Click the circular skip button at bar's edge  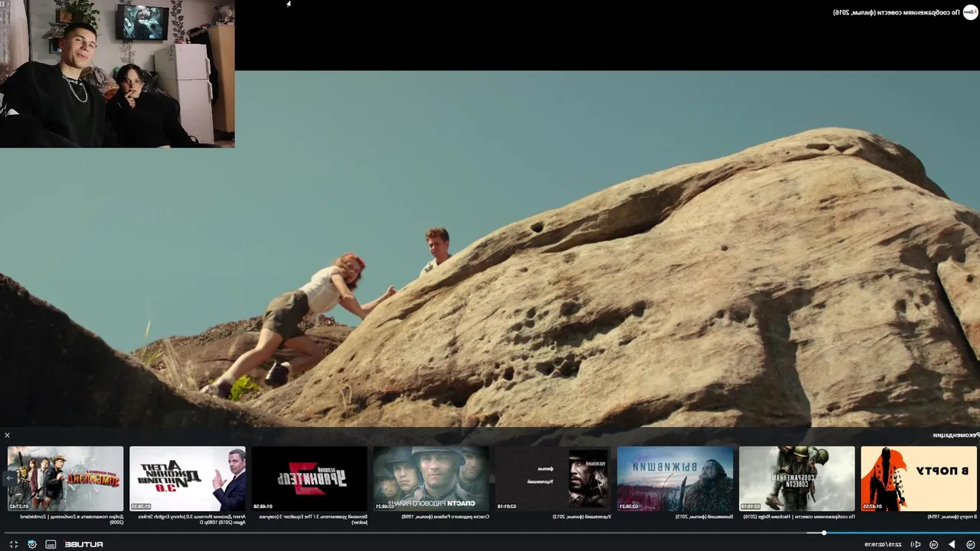click(970, 544)
